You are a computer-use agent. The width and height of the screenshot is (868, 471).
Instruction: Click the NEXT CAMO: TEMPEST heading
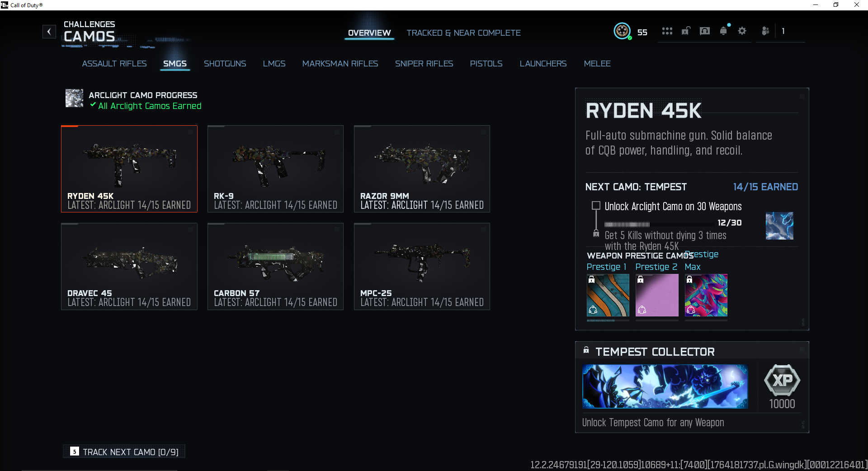[x=636, y=187]
